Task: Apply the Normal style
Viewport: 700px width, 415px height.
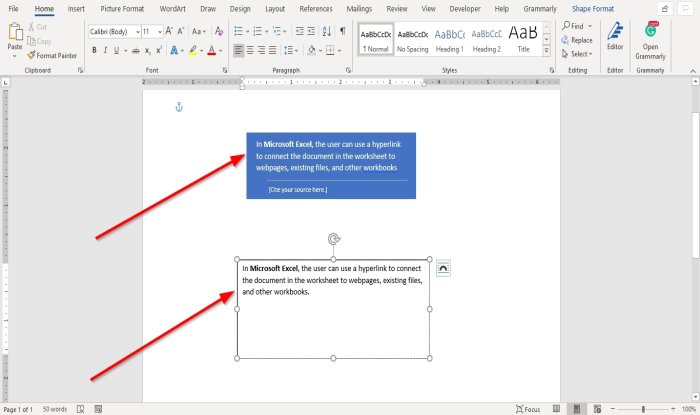Action: coord(375,40)
